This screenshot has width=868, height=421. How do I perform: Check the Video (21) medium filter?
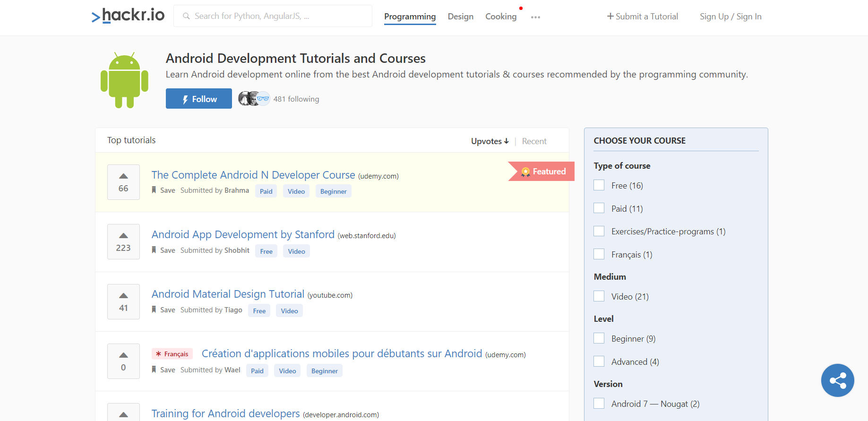pyautogui.click(x=599, y=296)
